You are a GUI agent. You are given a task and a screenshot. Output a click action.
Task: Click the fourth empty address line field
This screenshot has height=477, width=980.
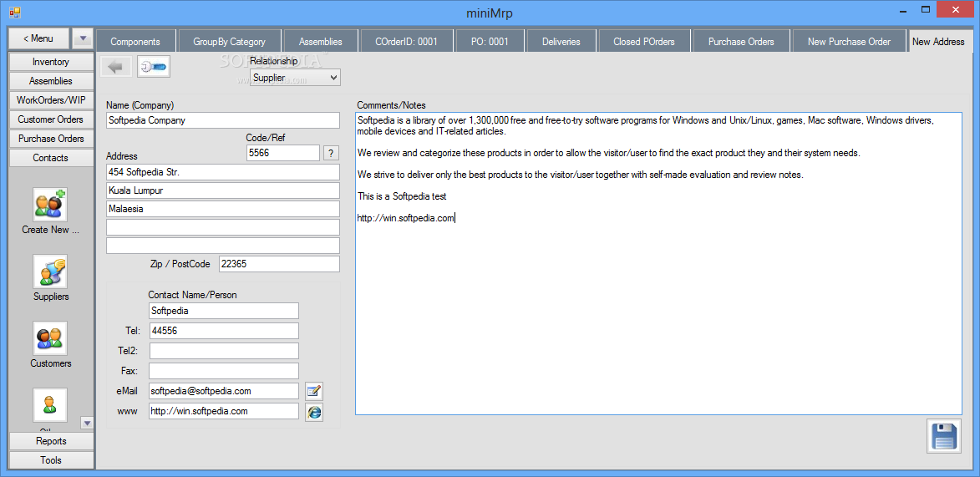point(223,227)
